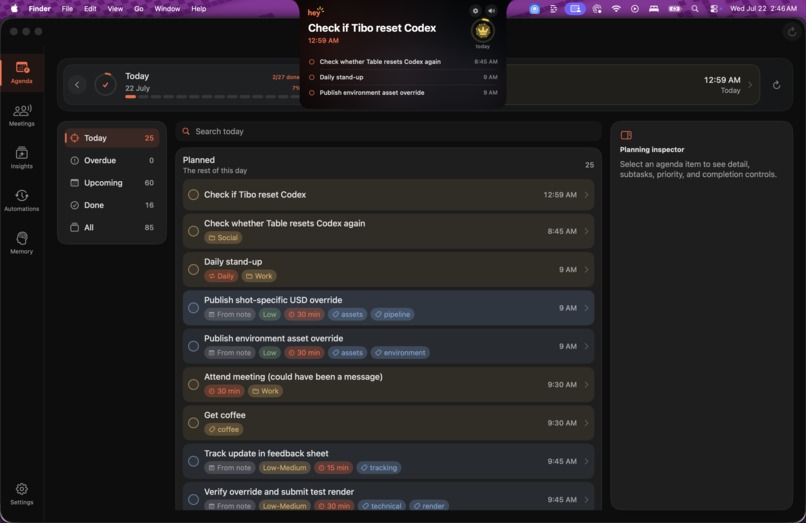Image resolution: width=806 pixels, height=523 pixels.
Task: Open Settings in the sidebar
Action: (22, 494)
